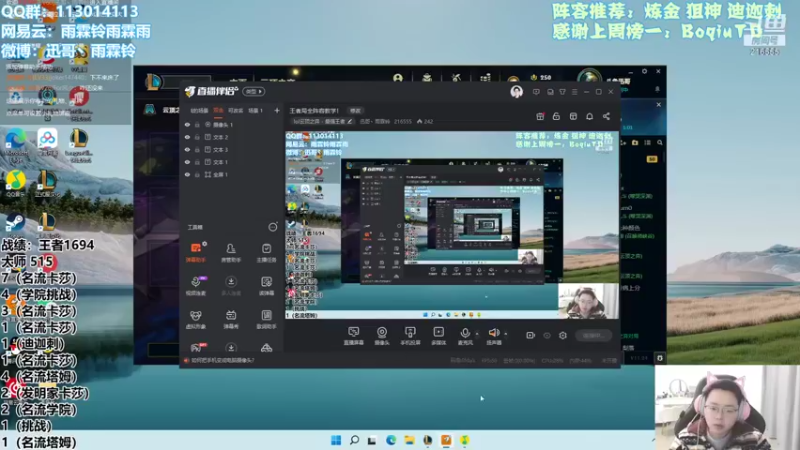The height and width of the screenshot is (450, 800).
Task: Click 修改 button next to stream title
Action: pos(355,111)
